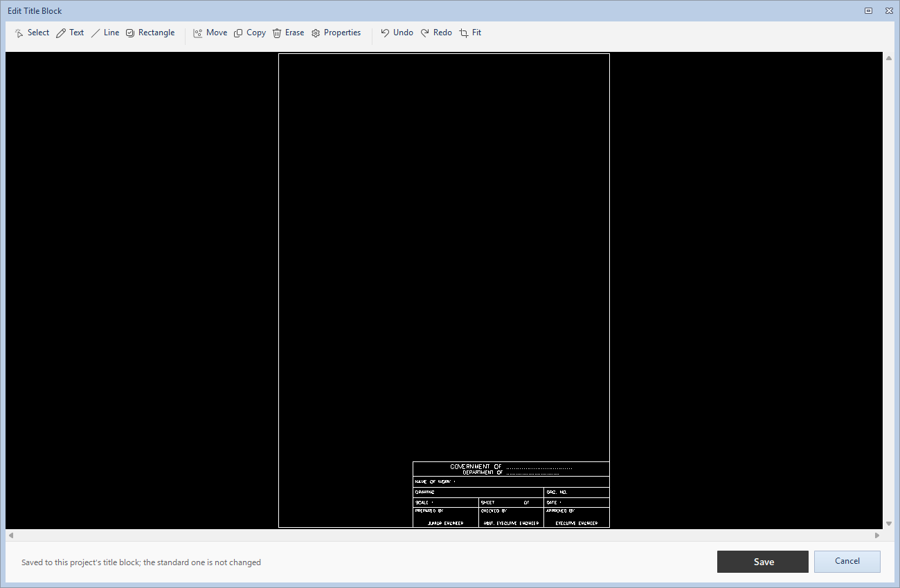This screenshot has width=900, height=588.
Task: Click the "Saved to this project's title block" note
Action: tap(141, 562)
